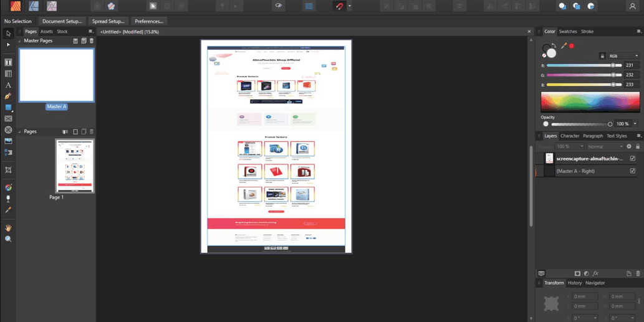This screenshot has height=322, width=644.
Task: Select the Artistic Text tool
Action: coord(8,85)
